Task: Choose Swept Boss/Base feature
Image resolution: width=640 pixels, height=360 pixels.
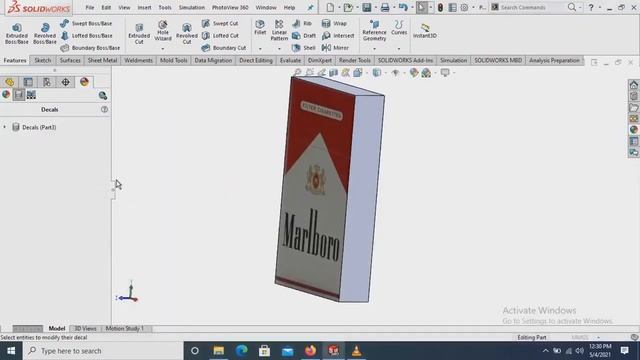Action: pos(86,24)
